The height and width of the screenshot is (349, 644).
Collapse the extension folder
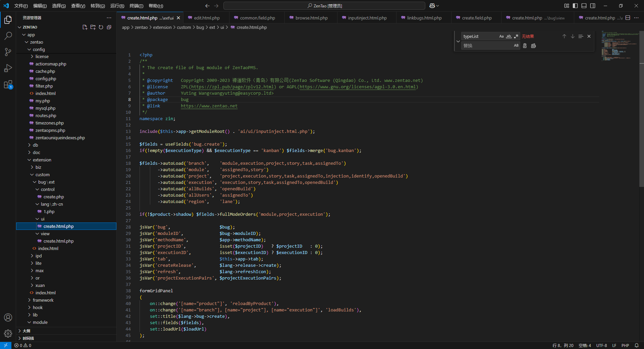[x=42, y=160]
